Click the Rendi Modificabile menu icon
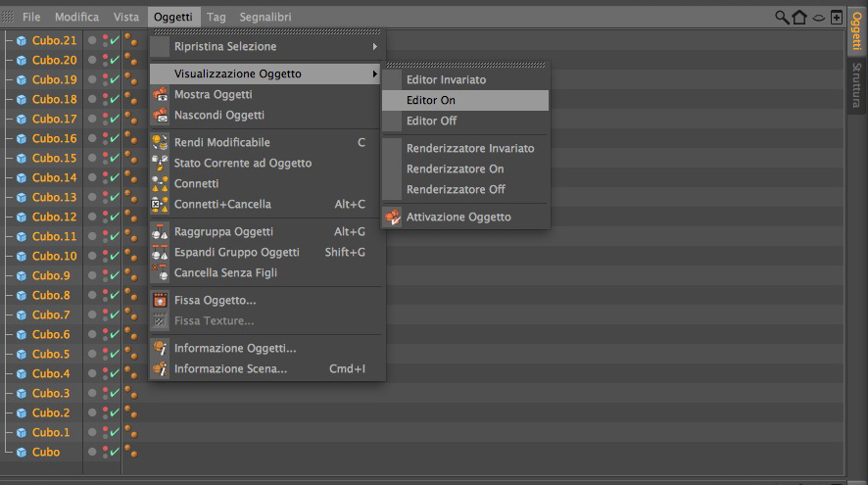 click(160, 142)
